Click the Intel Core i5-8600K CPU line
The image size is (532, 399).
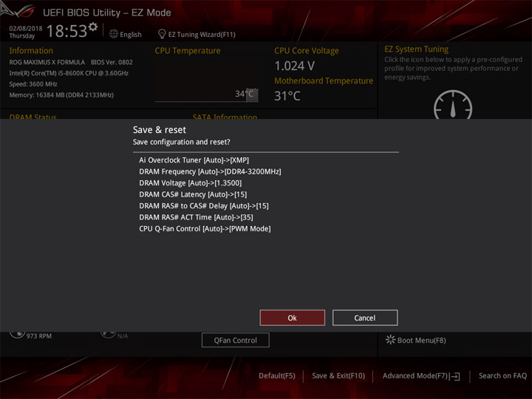(x=69, y=73)
